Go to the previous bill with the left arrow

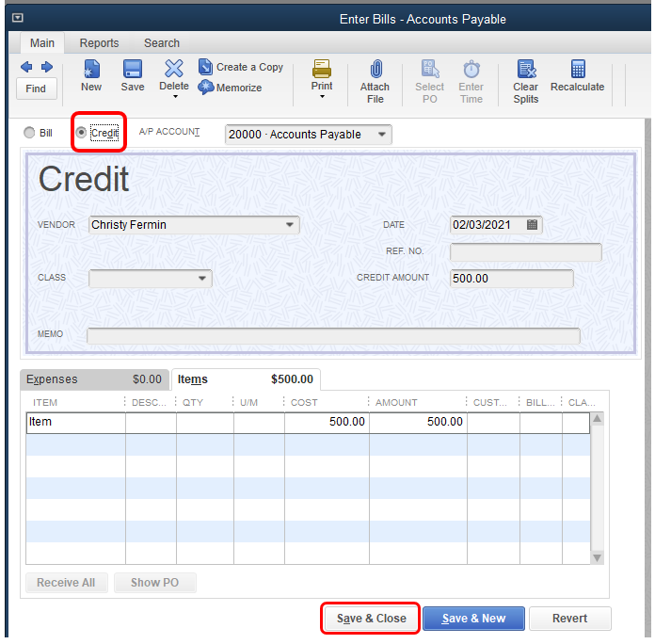pyautogui.click(x=26, y=67)
